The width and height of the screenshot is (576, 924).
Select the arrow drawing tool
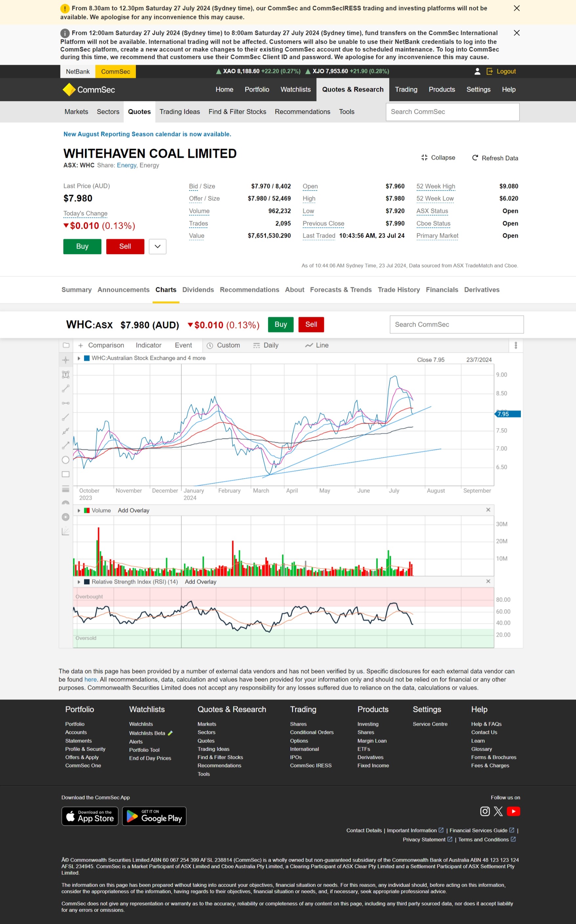point(66,445)
